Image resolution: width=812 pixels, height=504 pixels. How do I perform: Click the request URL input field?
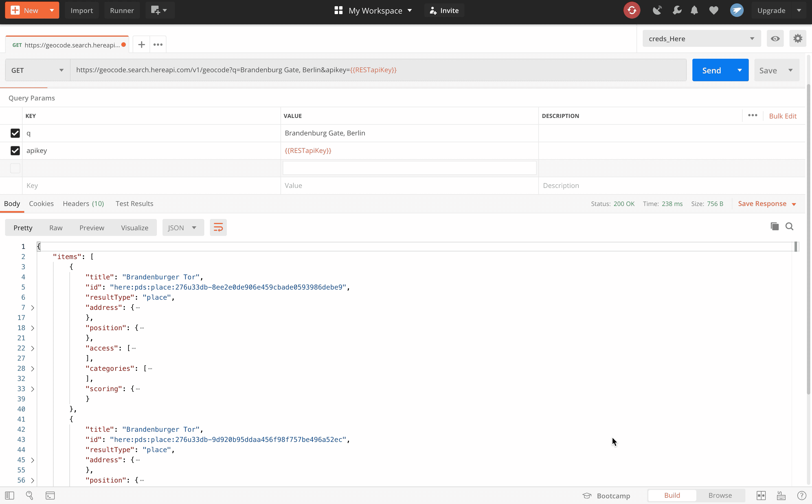378,70
